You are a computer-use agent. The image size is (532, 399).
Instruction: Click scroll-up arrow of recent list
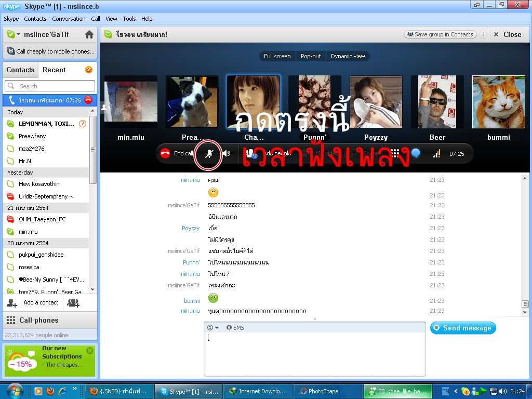click(x=92, y=111)
